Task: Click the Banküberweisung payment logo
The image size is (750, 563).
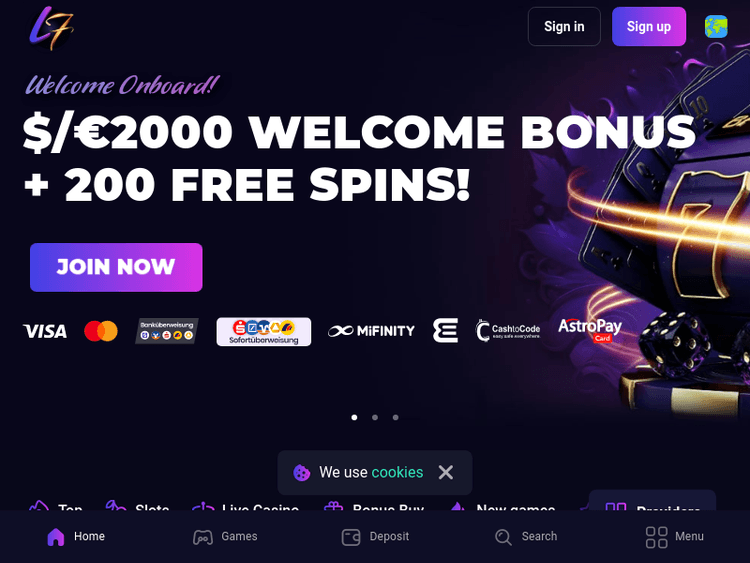Action: (166, 331)
